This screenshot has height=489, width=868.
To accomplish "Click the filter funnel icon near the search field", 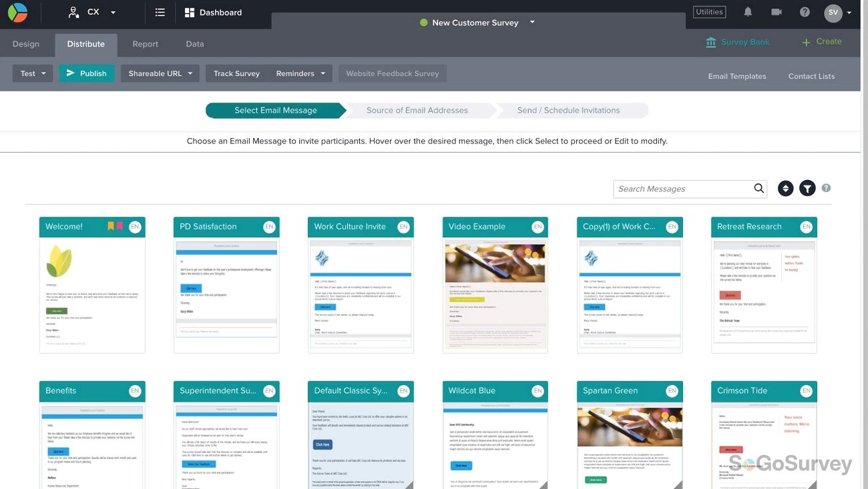I will click(806, 187).
